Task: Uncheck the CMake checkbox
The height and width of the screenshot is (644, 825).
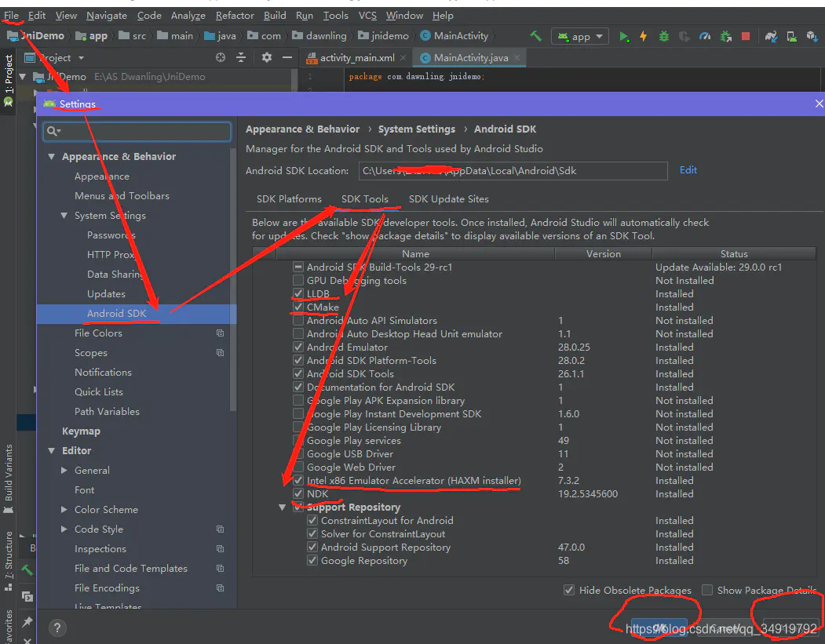Action: tap(298, 307)
